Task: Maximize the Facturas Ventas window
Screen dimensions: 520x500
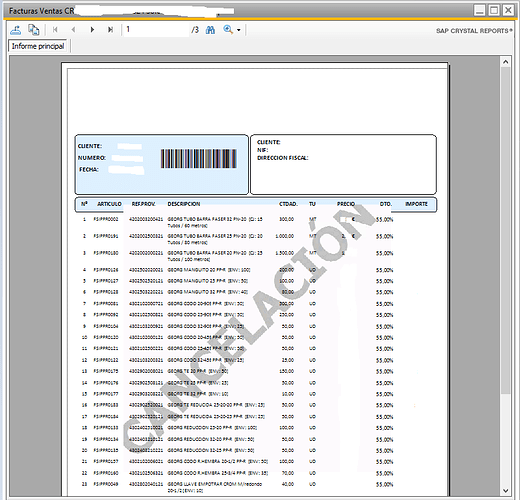Action: point(494,10)
